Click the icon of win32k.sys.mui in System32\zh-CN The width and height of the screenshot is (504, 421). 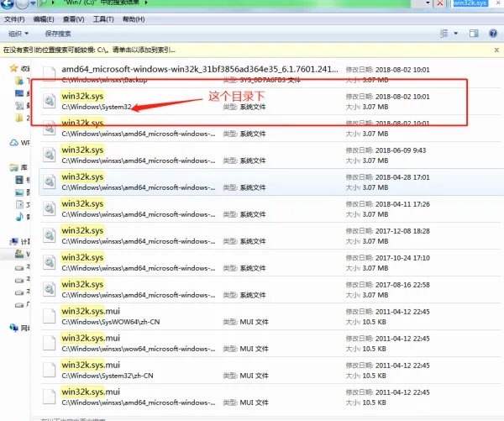pyautogui.click(x=50, y=370)
